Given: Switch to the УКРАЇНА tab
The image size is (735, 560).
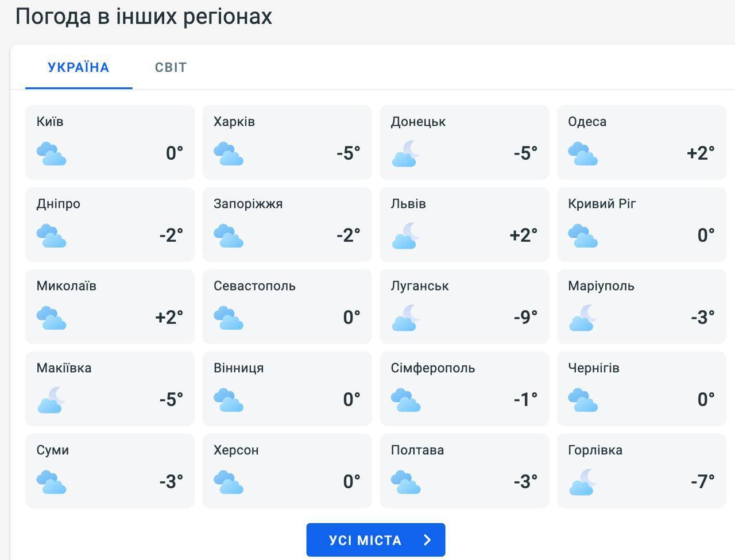Looking at the screenshot, I should pyautogui.click(x=79, y=67).
